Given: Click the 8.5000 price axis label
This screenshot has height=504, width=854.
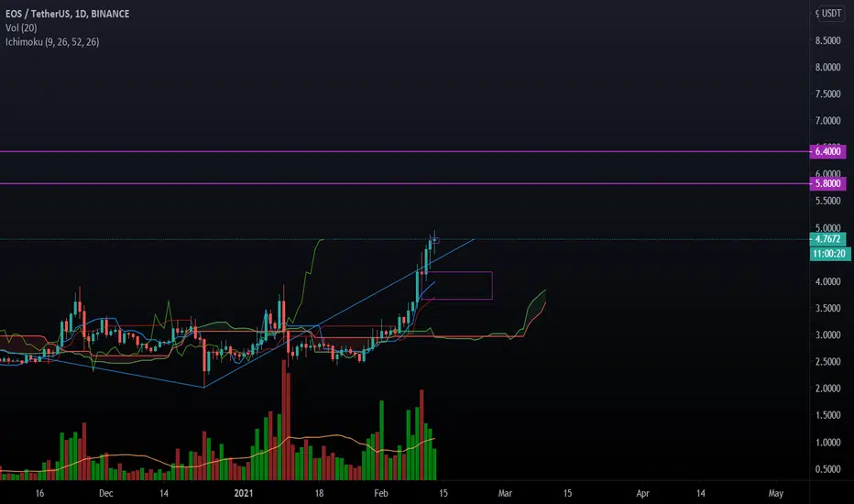Looking at the screenshot, I should 827,40.
